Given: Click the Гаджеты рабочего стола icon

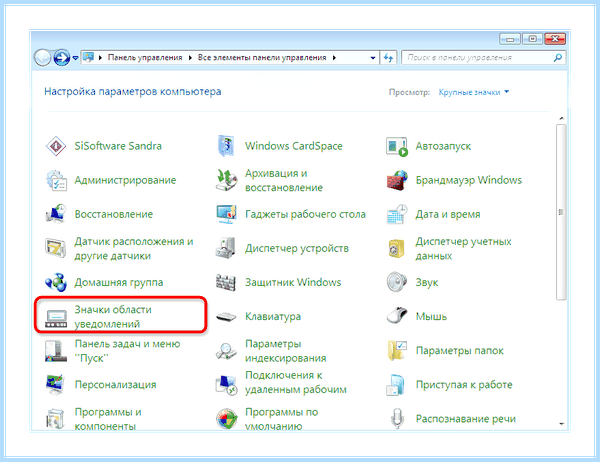Looking at the screenshot, I should [x=226, y=214].
